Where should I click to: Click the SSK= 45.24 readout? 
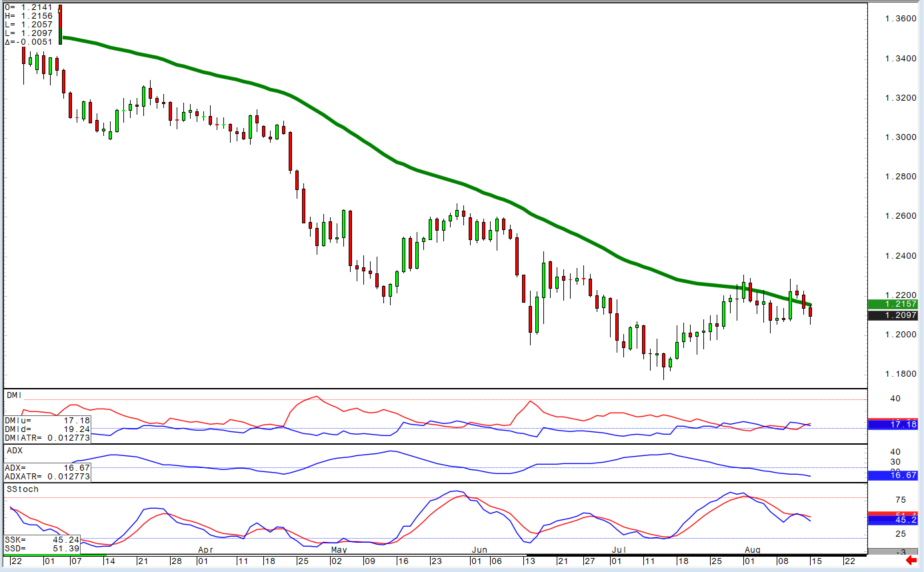click(x=42, y=539)
